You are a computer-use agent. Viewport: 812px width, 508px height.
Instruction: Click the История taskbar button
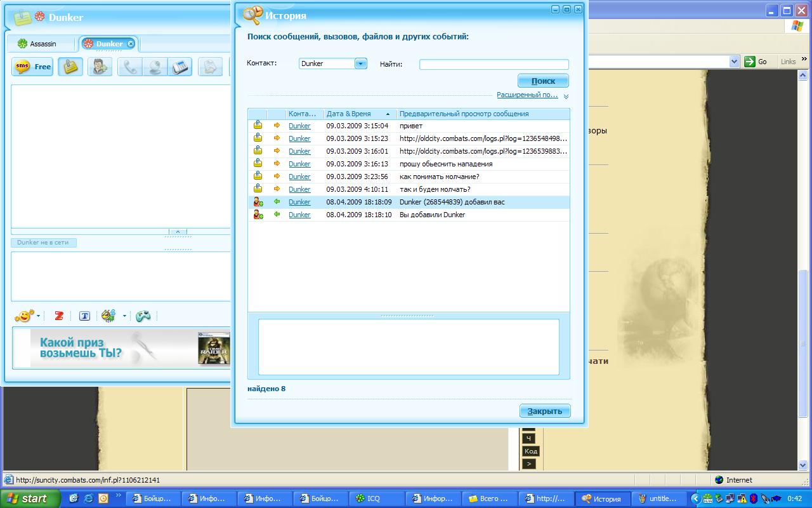point(602,498)
